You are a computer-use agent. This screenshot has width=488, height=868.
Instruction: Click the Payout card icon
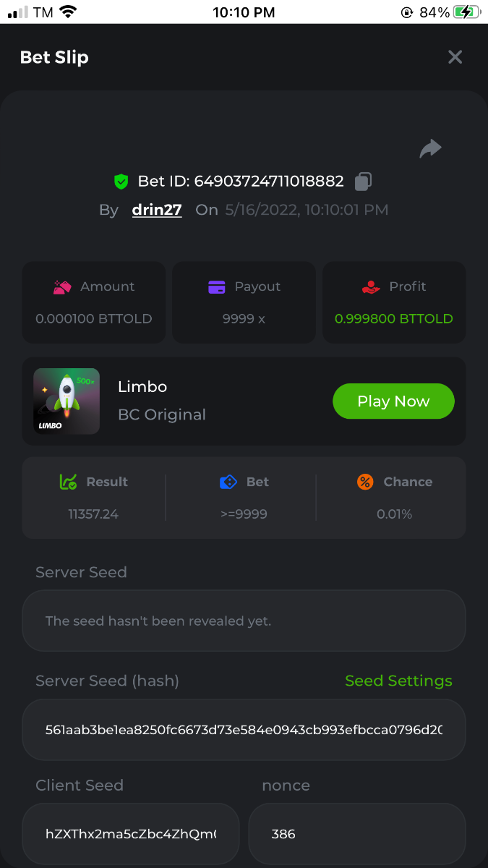coord(217,287)
